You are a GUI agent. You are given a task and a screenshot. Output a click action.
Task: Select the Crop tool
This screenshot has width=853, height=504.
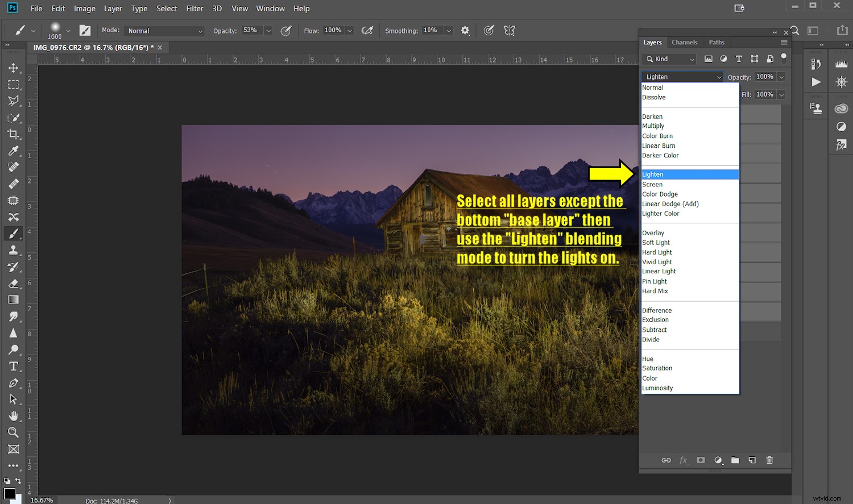point(14,134)
